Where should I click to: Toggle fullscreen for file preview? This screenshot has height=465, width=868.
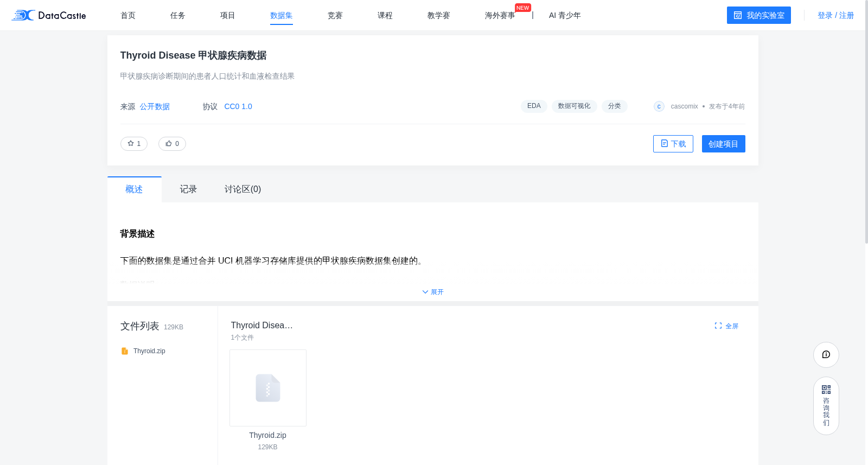pyautogui.click(x=726, y=326)
